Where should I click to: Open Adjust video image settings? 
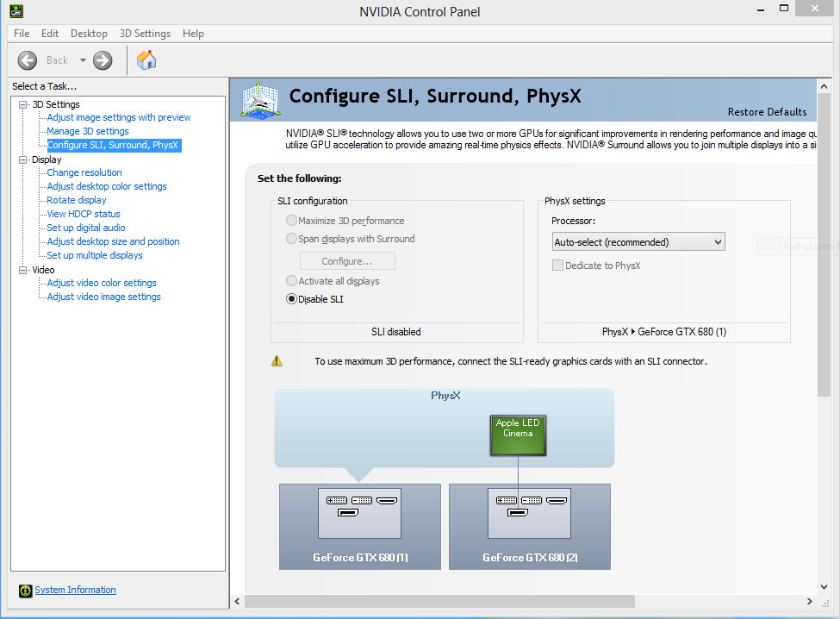pyautogui.click(x=104, y=297)
